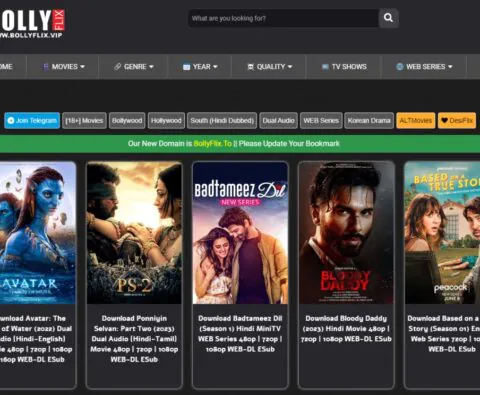
Task: Expand the Quality dropdown arrow
Action: [x=290, y=67]
